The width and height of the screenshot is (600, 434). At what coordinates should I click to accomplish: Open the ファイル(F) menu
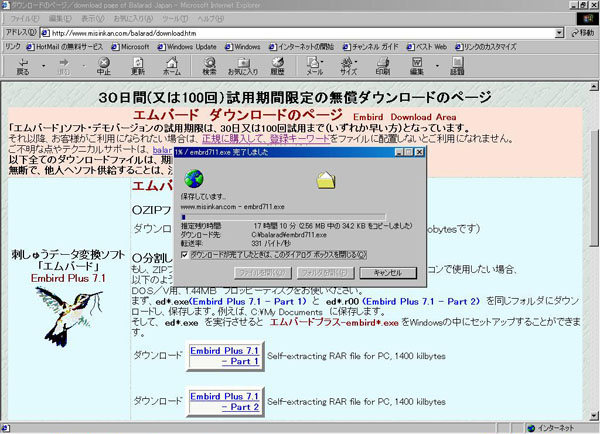(24, 19)
